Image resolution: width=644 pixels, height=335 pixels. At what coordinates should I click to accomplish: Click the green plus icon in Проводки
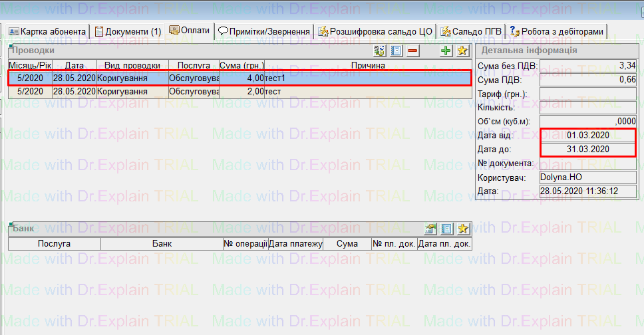tap(446, 51)
